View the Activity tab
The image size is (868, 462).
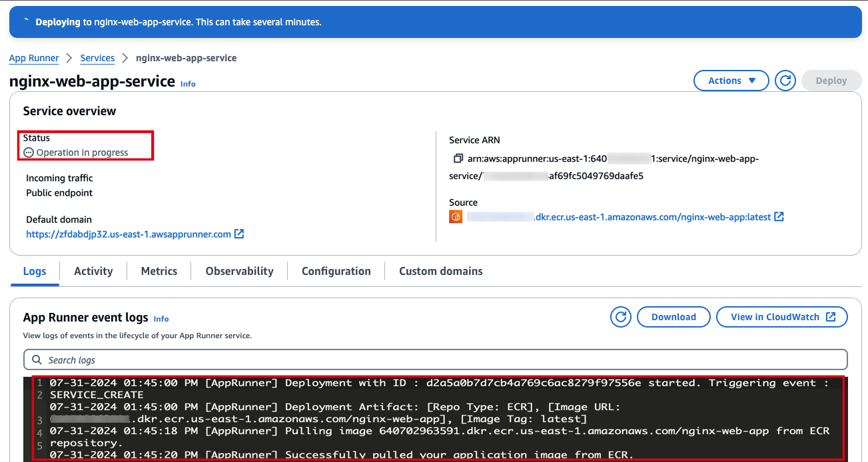point(93,271)
